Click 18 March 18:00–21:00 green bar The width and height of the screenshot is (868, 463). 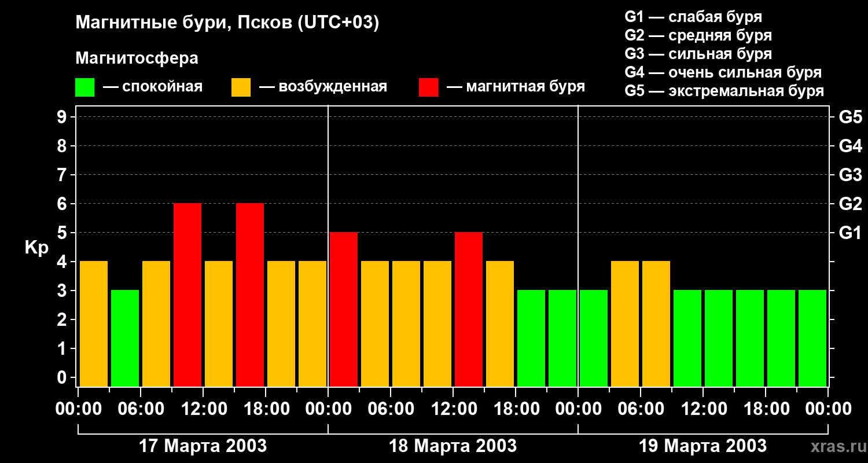pos(531,339)
